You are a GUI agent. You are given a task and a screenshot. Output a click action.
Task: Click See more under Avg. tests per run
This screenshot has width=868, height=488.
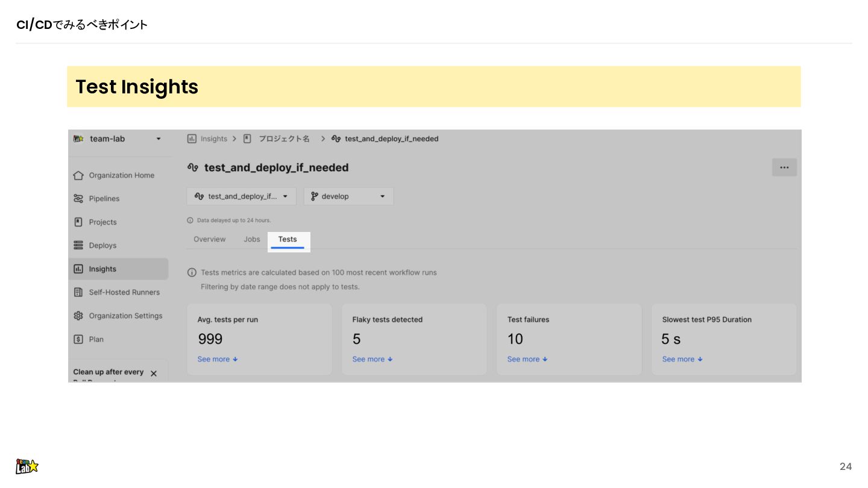click(x=218, y=359)
